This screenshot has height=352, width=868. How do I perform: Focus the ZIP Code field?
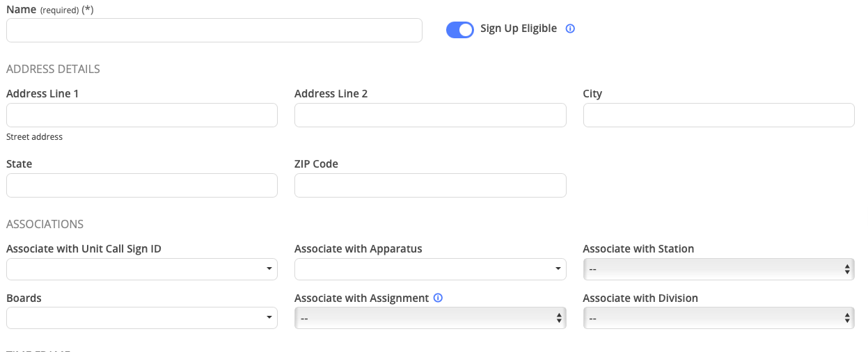pyautogui.click(x=430, y=186)
